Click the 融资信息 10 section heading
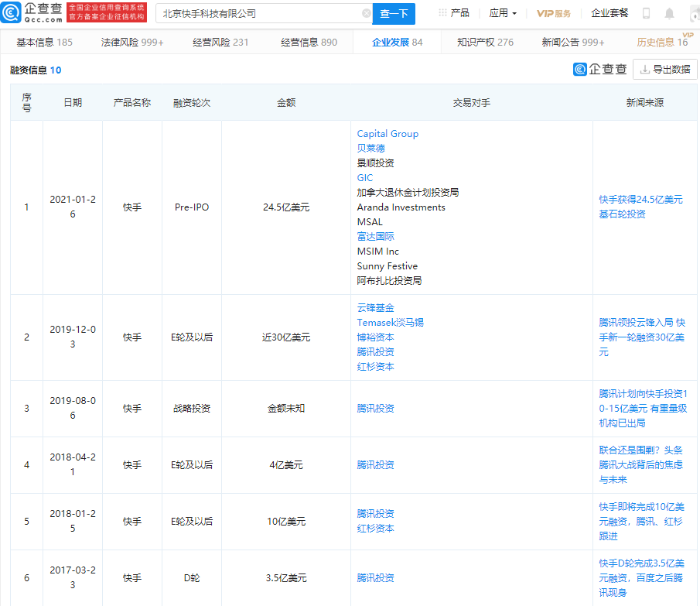The image size is (700, 606). (36, 70)
